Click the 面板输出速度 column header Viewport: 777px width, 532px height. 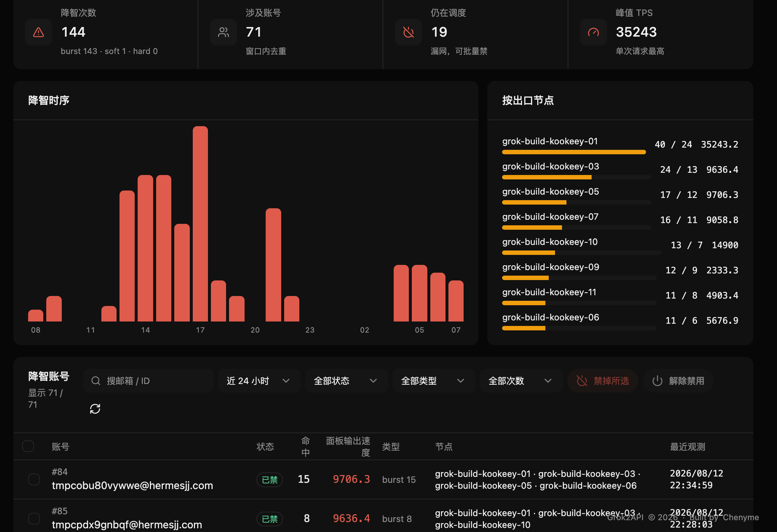pyautogui.click(x=348, y=447)
